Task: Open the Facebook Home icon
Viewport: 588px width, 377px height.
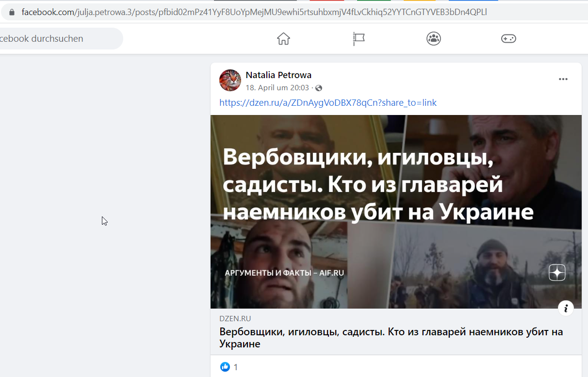Action: pos(283,39)
